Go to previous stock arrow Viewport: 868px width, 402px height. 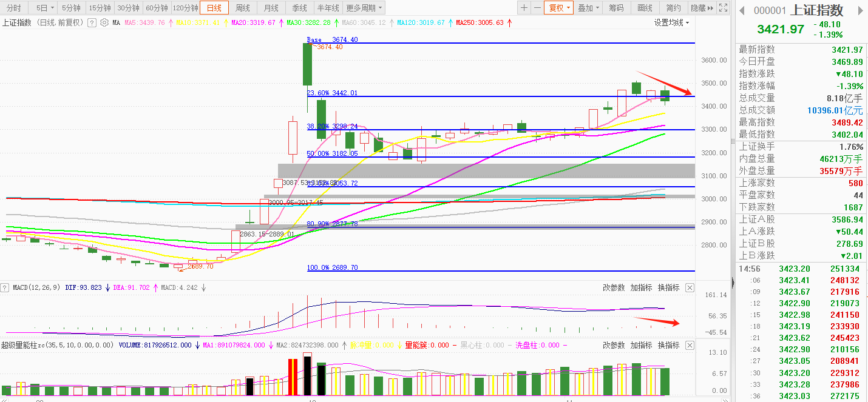pos(741,11)
